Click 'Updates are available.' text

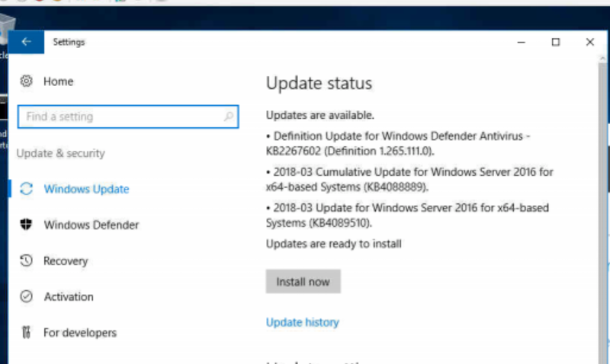click(320, 115)
